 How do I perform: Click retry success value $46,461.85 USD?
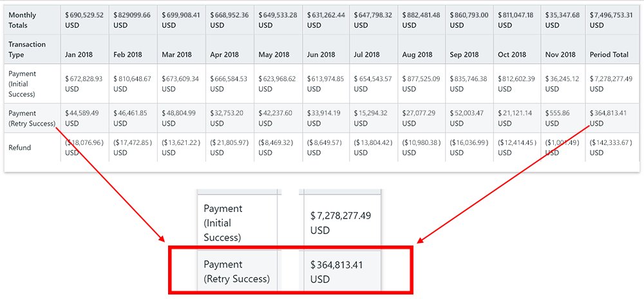tap(130, 119)
